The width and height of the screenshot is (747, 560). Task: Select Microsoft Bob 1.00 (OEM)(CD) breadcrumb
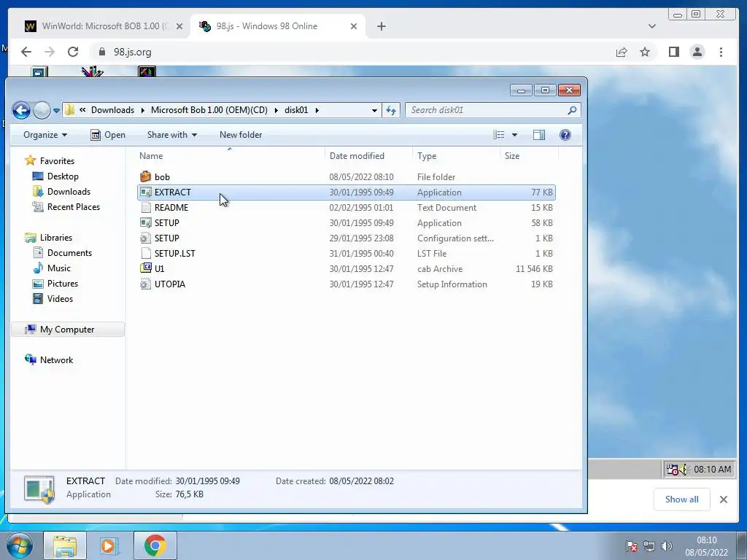click(x=209, y=110)
